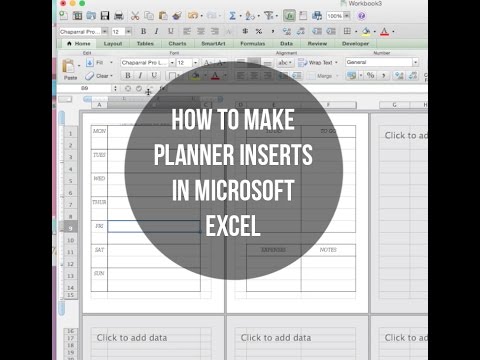Image resolution: width=480 pixels, height=360 pixels.
Task: Toggle Align Left in the formatting toolbar
Action: [x=187, y=31]
